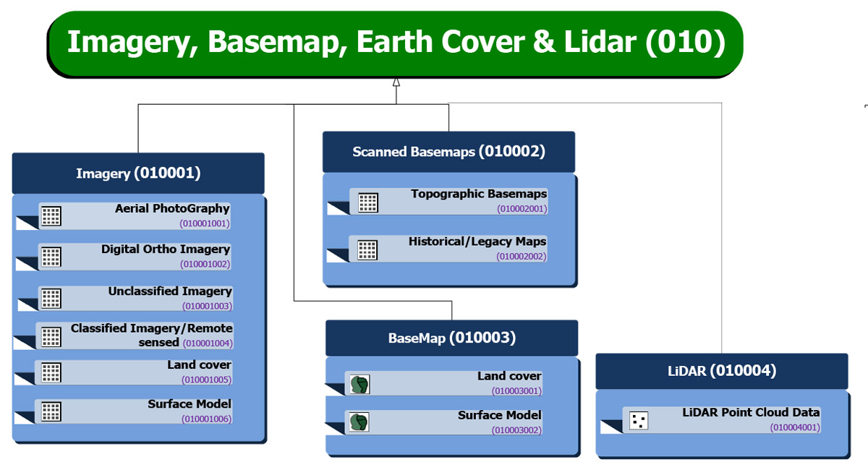Select the green polygon icon for Land cover
This screenshot has width=868, height=470.
pyautogui.click(x=359, y=384)
